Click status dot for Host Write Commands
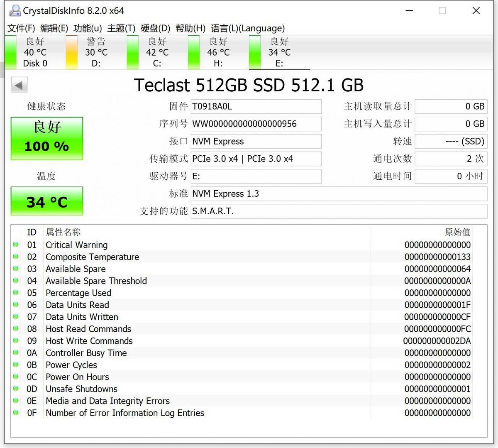 (x=16, y=341)
